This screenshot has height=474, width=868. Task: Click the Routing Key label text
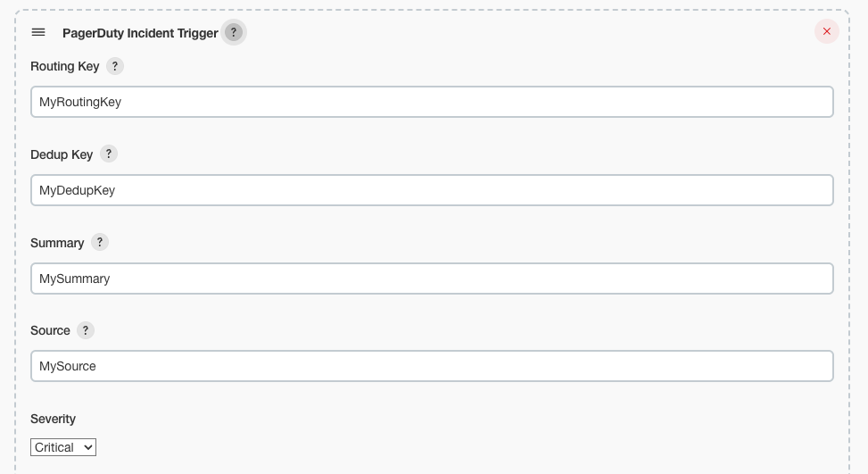[65, 66]
